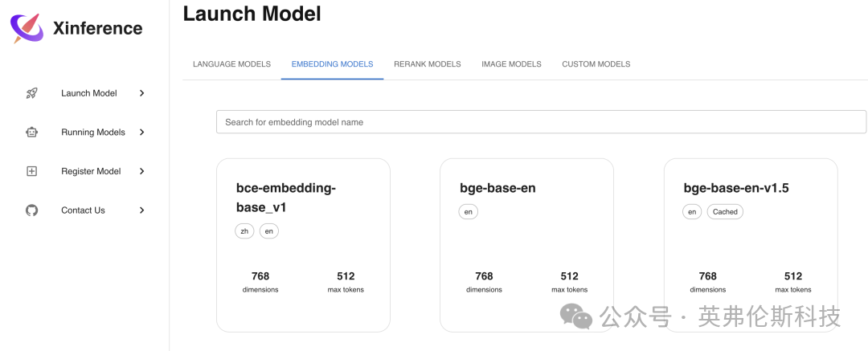Click the GitHub icon beside Contact Us
The height and width of the screenshot is (351, 868).
pos(31,210)
